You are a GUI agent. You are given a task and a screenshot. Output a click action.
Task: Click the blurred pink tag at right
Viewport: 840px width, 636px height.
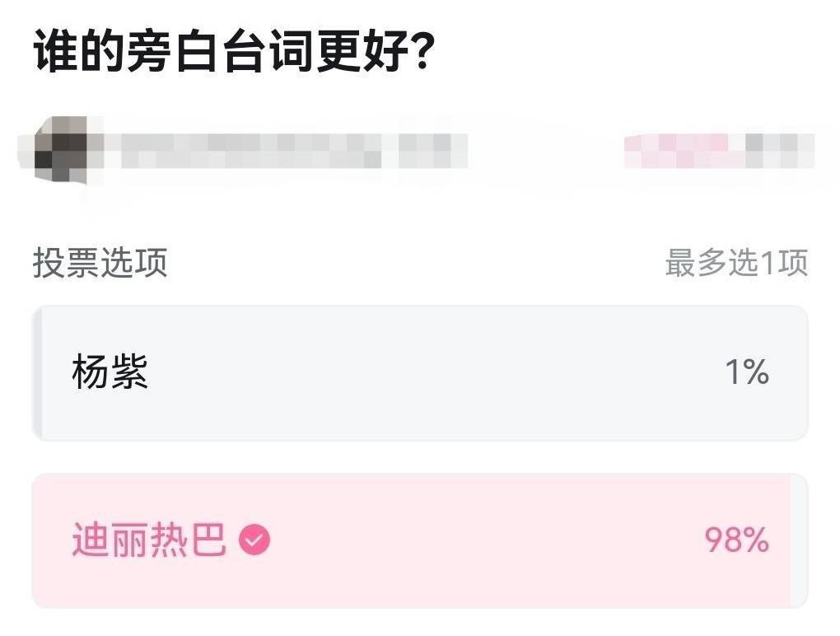pyautogui.click(x=720, y=151)
